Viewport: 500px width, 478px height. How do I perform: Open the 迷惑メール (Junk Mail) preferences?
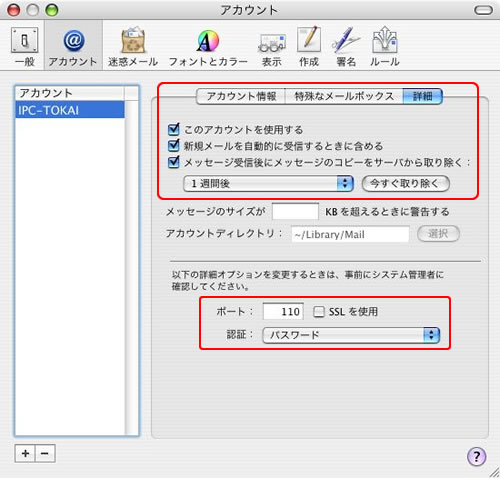(133, 47)
